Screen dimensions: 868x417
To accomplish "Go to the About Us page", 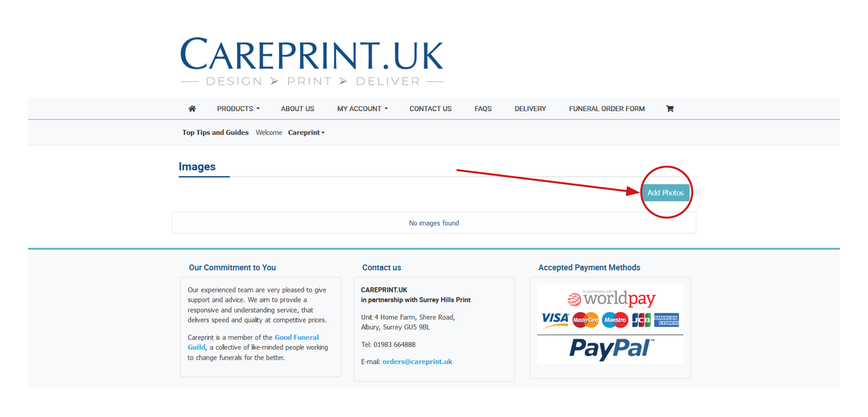I will click(298, 109).
